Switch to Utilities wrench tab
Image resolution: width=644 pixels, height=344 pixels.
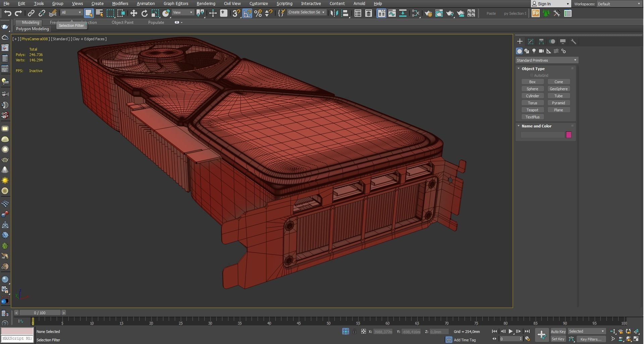(574, 42)
